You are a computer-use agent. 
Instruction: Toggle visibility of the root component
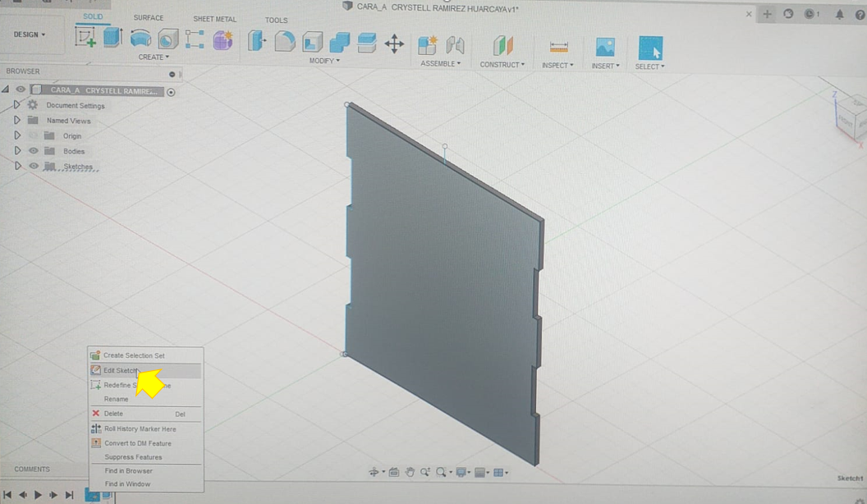coord(21,89)
